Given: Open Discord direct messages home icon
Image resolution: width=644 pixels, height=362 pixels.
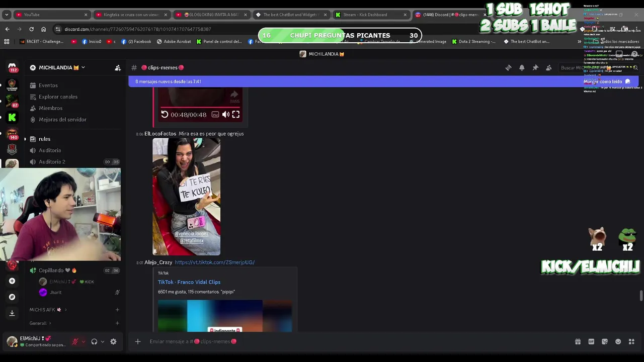Looking at the screenshot, I should pyautogui.click(x=12, y=66).
